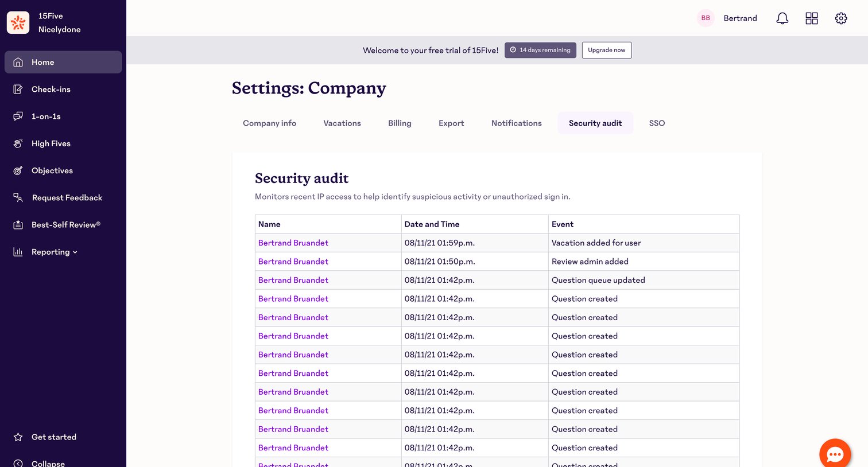This screenshot has height=467, width=868.
Task: Switch to the Notifications tab
Action: pyautogui.click(x=517, y=123)
